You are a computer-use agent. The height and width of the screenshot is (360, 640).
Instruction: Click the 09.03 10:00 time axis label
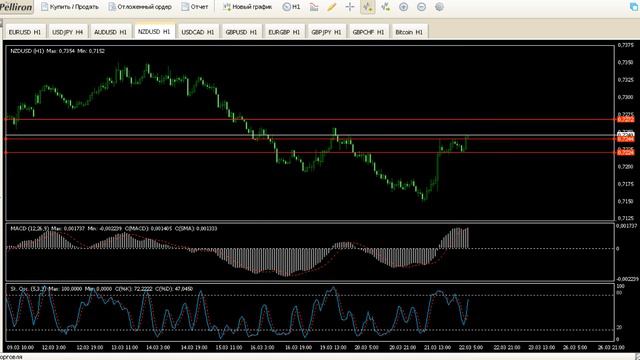[x=20, y=348]
